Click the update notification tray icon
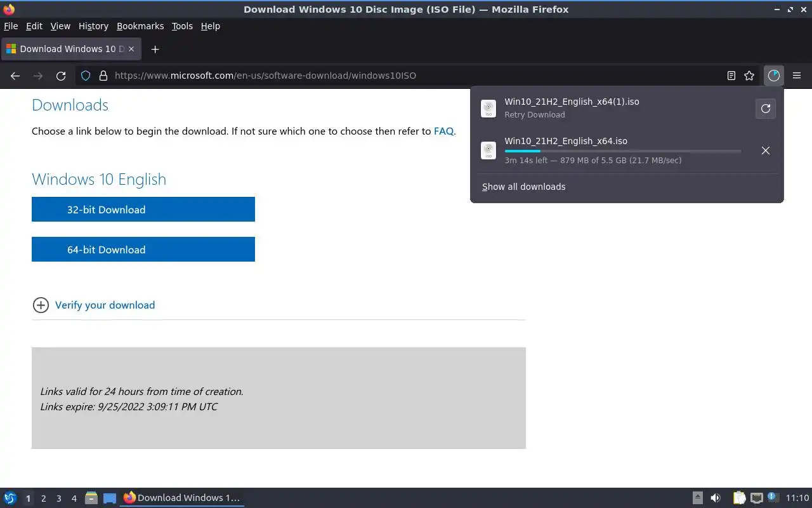The image size is (812, 508). click(773, 497)
